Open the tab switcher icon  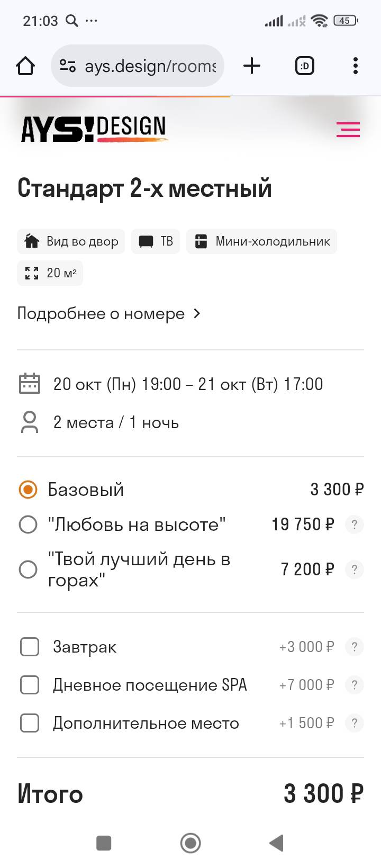(x=304, y=66)
